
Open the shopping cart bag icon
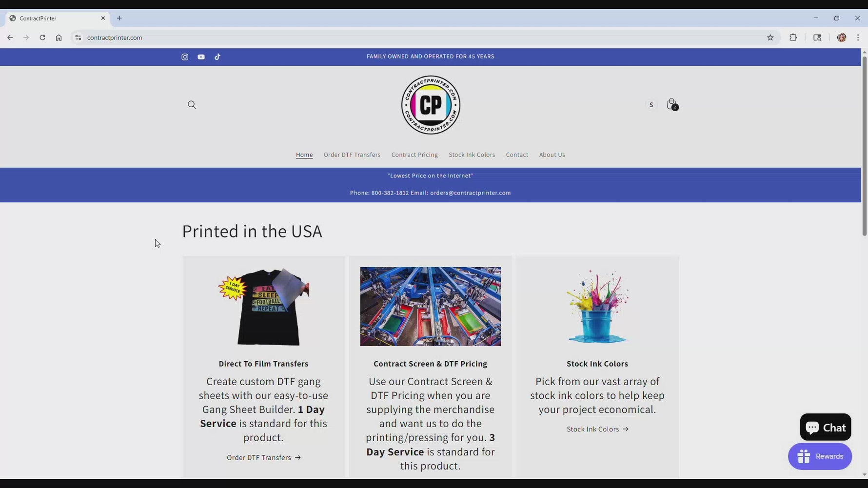coord(671,104)
